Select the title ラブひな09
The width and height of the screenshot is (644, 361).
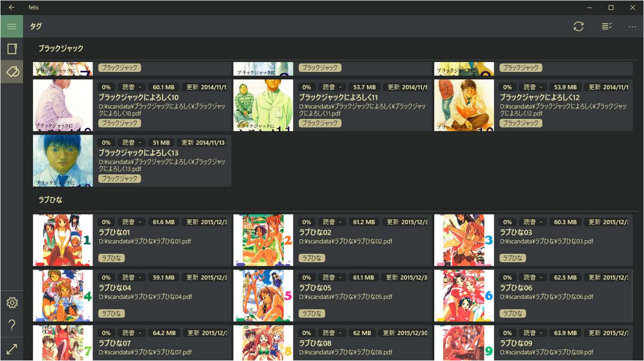tap(516, 343)
